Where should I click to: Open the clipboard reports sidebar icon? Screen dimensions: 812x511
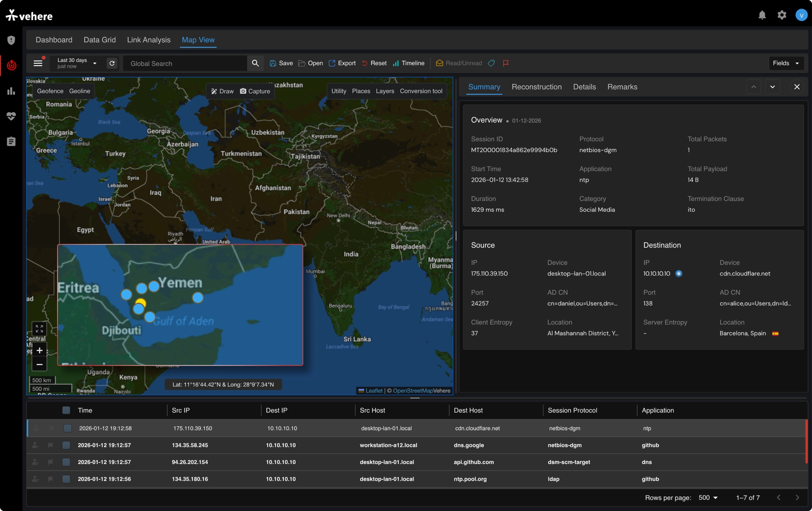tap(11, 142)
